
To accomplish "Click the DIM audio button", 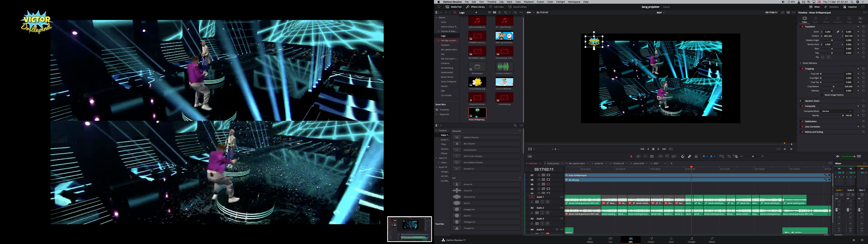I will click(x=859, y=156).
